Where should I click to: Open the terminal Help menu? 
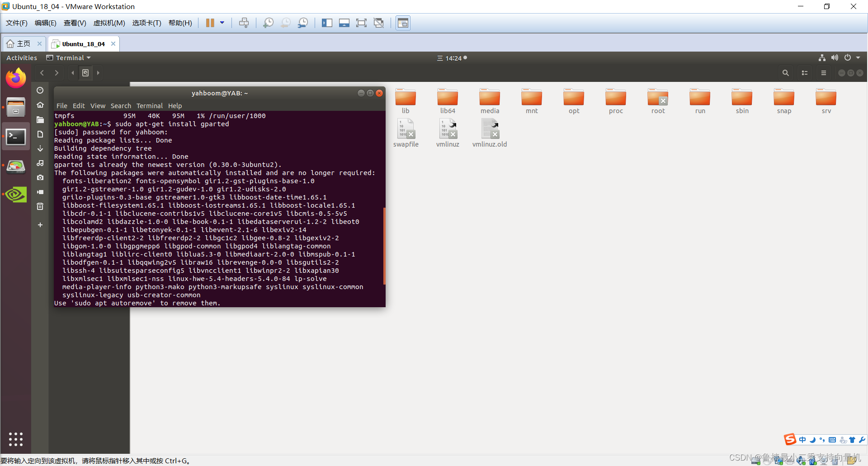click(175, 106)
